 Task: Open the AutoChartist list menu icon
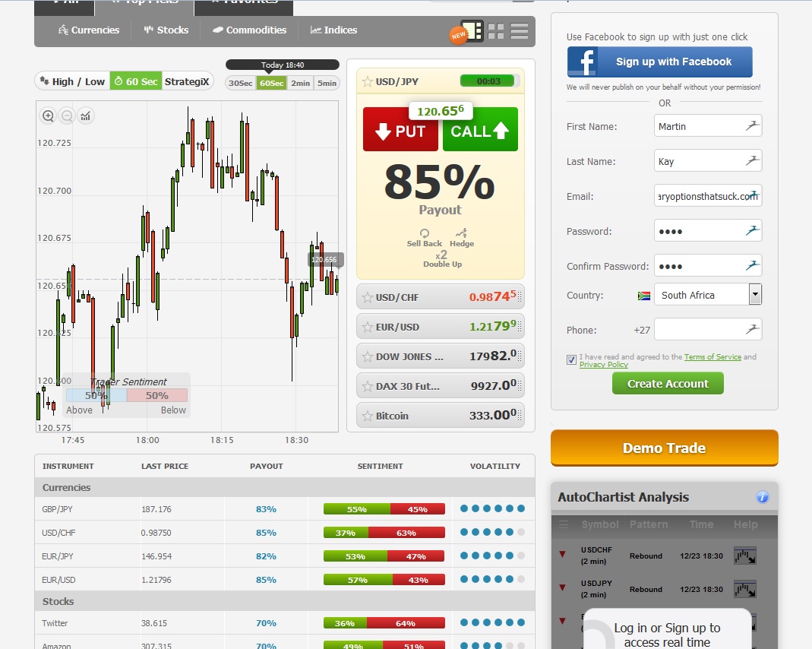click(564, 524)
